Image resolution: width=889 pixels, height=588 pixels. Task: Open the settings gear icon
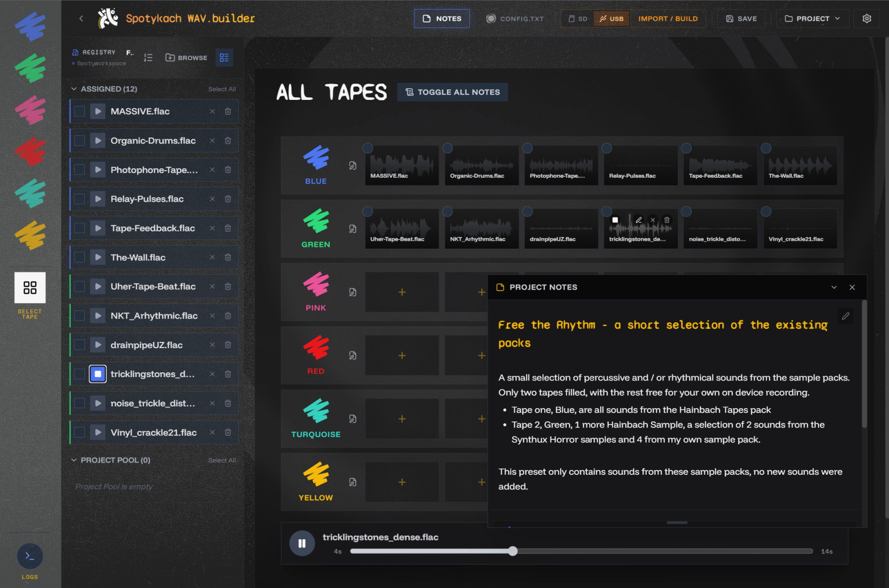pos(867,18)
